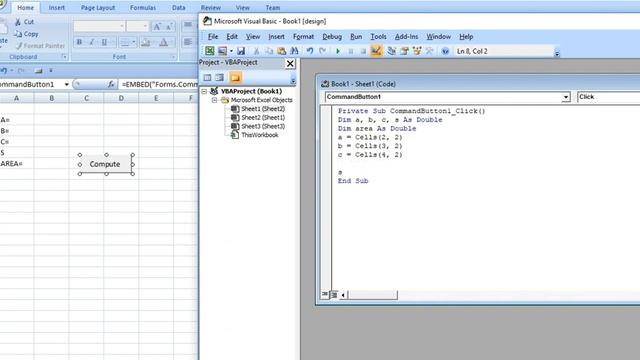Open Excel borders dropdown in Font group
Viewport: 640px width, 360px height.
(x=133, y=42)
